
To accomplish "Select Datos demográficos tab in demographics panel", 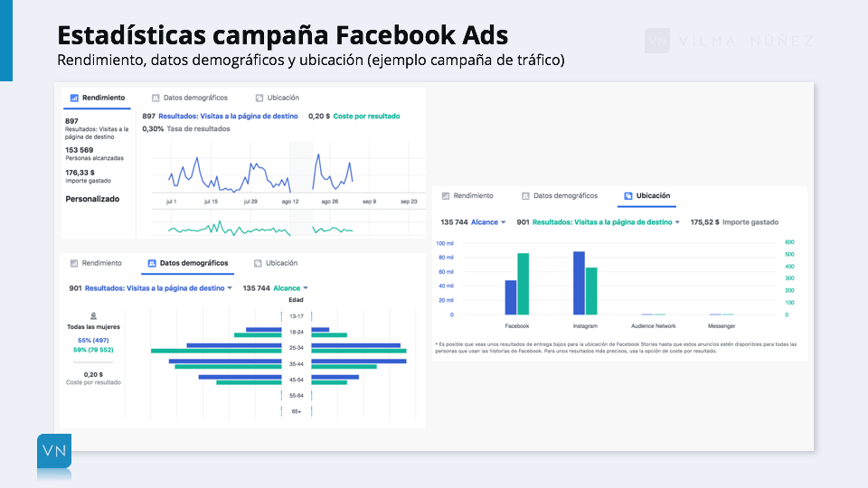I will coord(188,263).
